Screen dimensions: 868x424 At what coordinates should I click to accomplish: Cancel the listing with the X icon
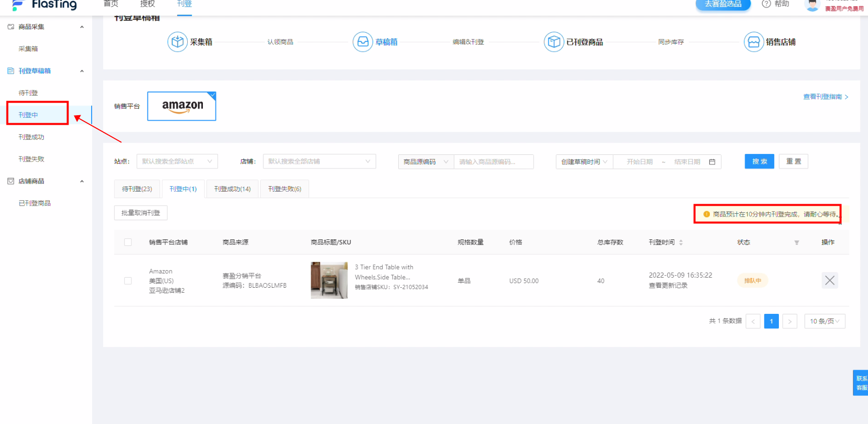(829, 280)
